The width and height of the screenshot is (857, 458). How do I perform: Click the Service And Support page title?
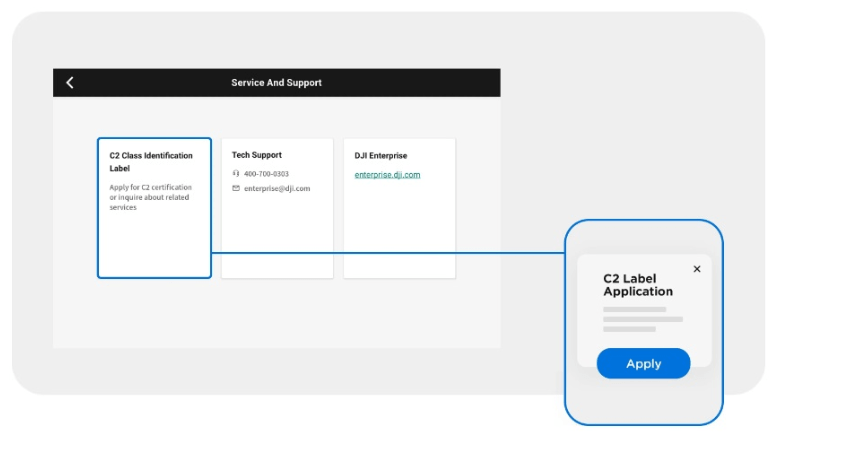[x=277, y=83]
